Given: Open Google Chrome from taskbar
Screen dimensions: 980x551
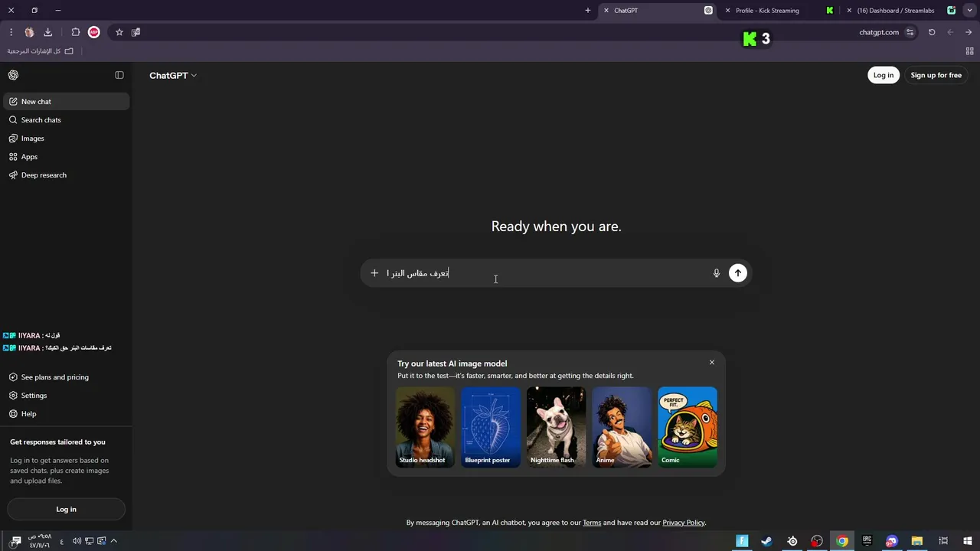Looking at the screenshot, I should click(842, 541).
